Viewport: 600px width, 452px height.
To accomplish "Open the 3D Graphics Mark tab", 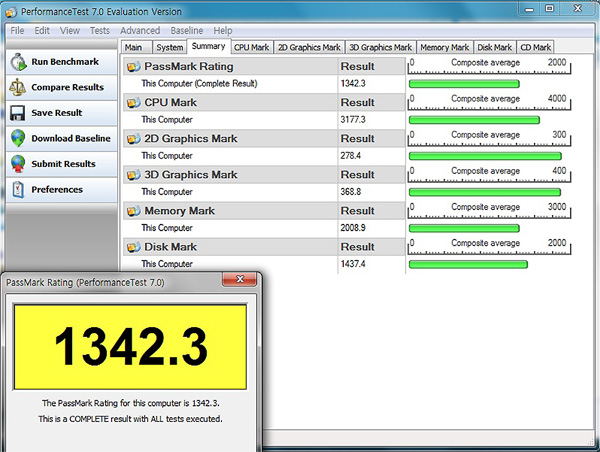I will (x=381, y=47).
